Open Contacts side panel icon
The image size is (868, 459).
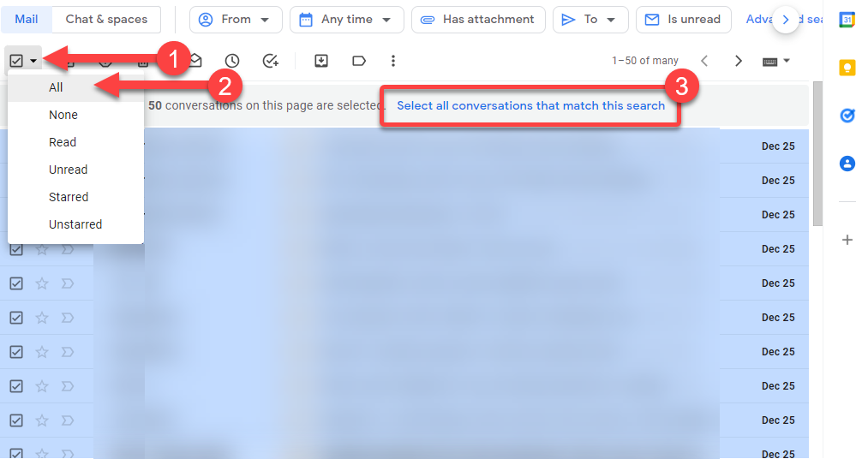coord(847,164)
